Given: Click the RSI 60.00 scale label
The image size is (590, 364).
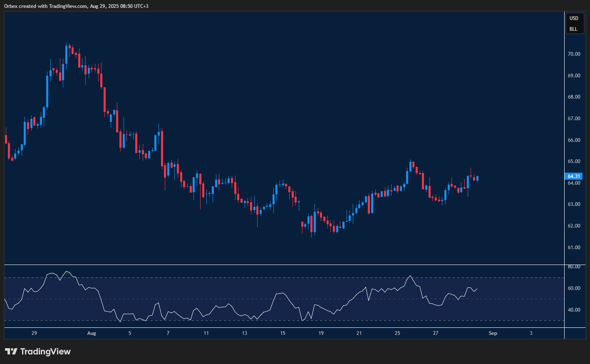Looking at the screenshot, I should coord(574,288).
